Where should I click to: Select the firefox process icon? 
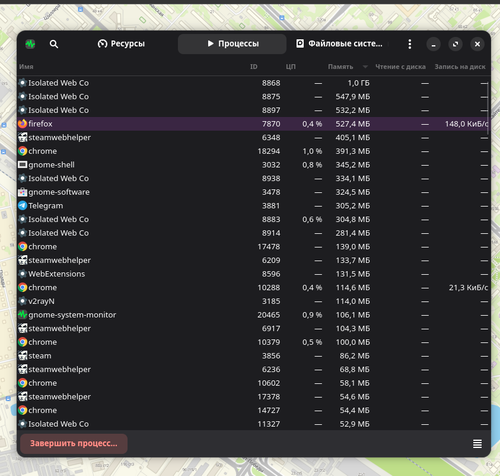point(22,124)
